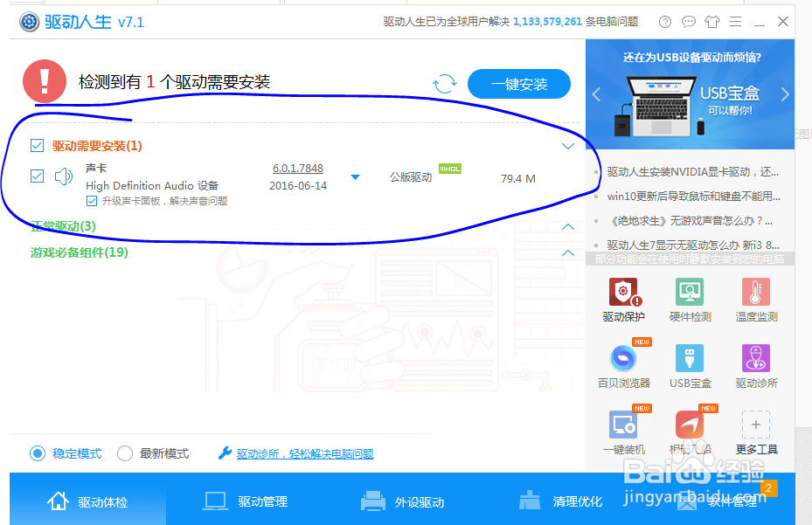Show previous banner with left arrow
This screenshot has height=525, width=812.
click(597, 94)
